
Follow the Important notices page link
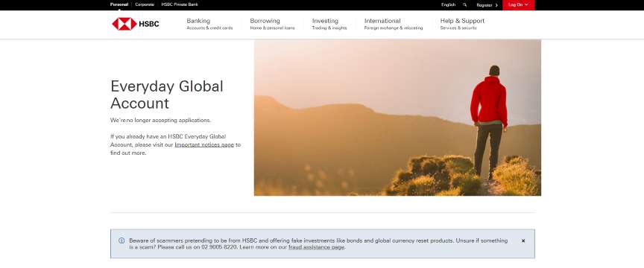pos(204,145)
